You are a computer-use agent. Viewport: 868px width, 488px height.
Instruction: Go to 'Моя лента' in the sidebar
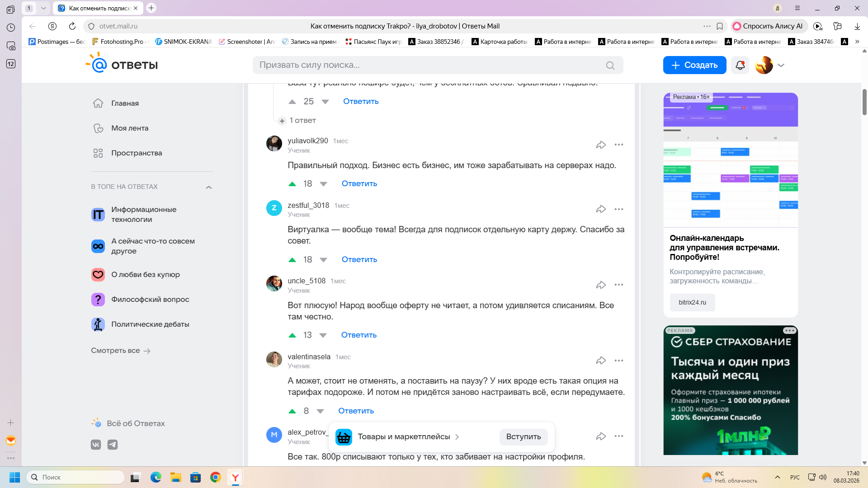pyautogui.click(x=130, y=128)
